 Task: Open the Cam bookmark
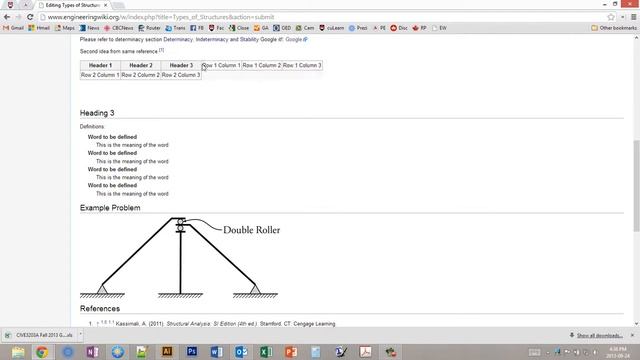point(305,28)
